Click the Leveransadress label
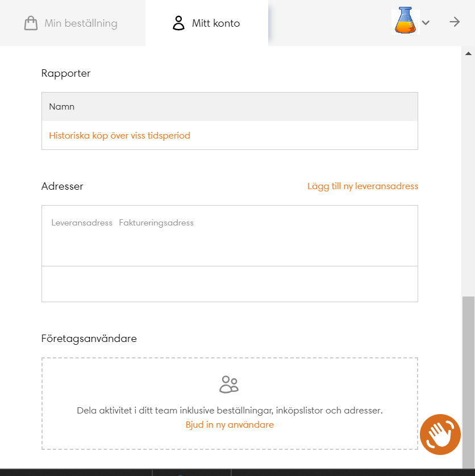Image resolution: width=475 pixels, height=476 pixels. tap(82, 223)
